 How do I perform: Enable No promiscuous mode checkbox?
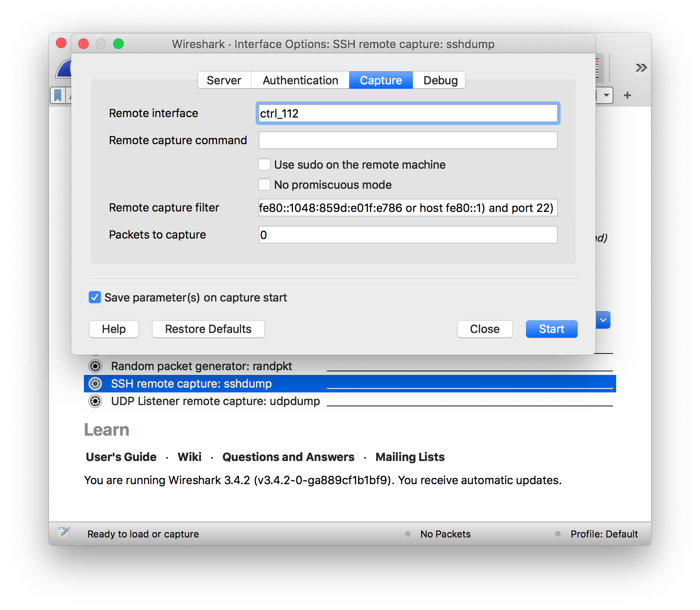tap(264, 185)
